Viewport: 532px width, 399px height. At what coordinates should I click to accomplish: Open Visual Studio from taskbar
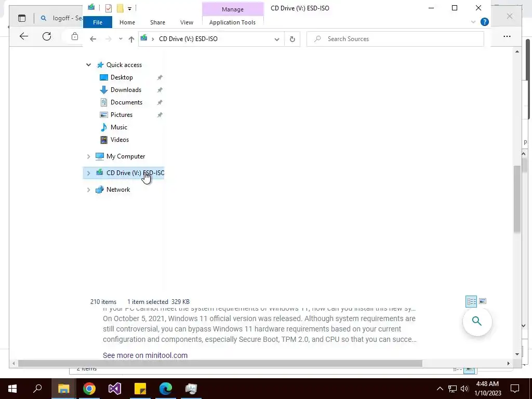pyautogui.click(x=115, y=389)
